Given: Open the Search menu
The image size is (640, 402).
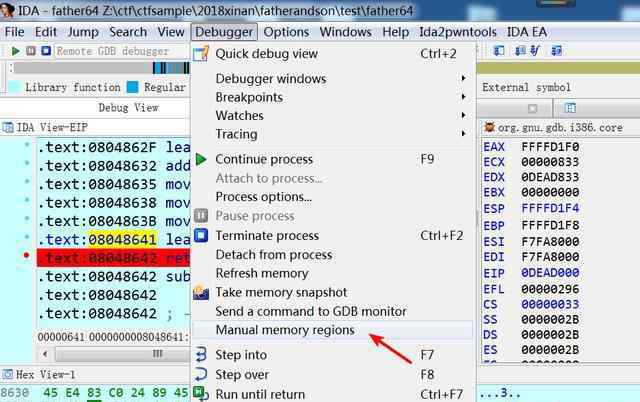Looking at the screenshot, I should click(x=128, y=32).
